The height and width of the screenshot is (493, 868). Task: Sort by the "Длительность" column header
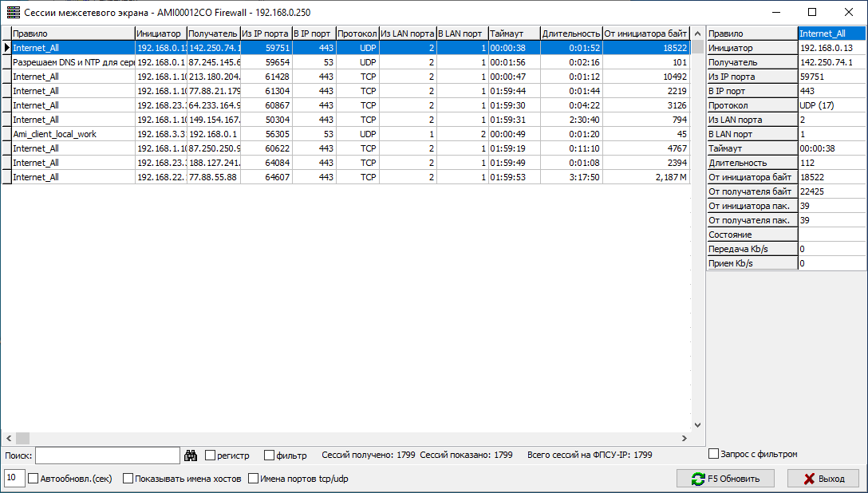coord(570,34)
